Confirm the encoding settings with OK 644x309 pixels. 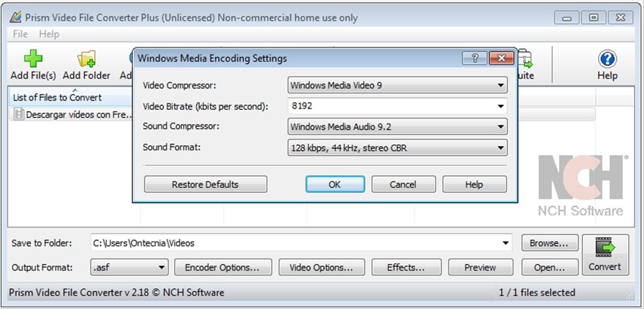[x=335, y=184]
